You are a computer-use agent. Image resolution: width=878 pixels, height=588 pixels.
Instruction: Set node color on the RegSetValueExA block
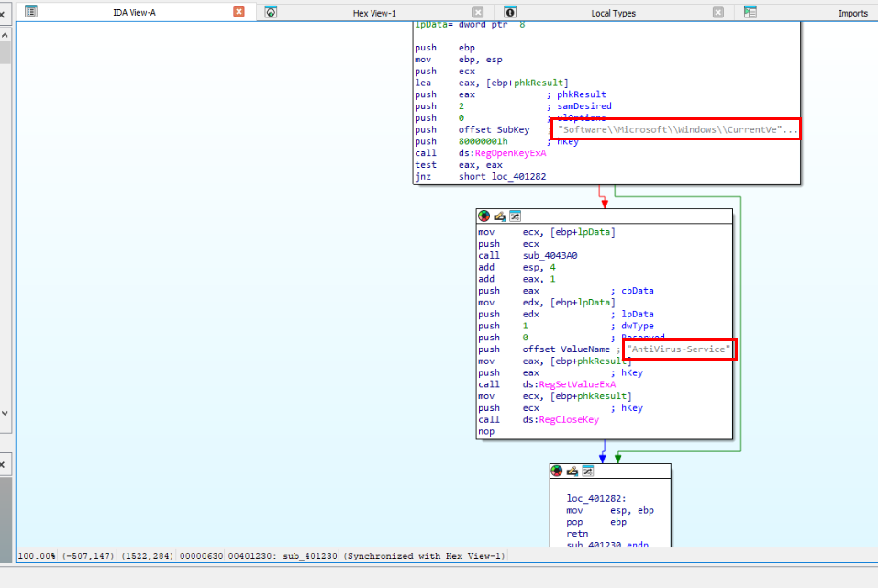tap(483, 216)
